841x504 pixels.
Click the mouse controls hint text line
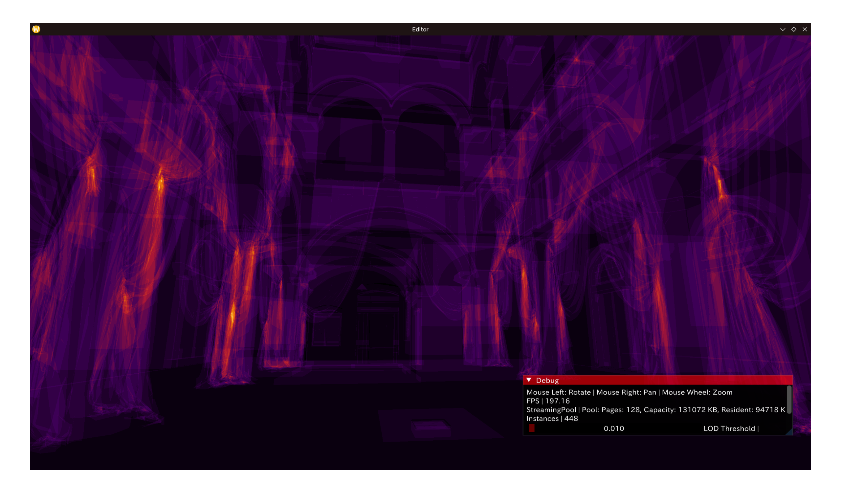[x=629, y=392]
